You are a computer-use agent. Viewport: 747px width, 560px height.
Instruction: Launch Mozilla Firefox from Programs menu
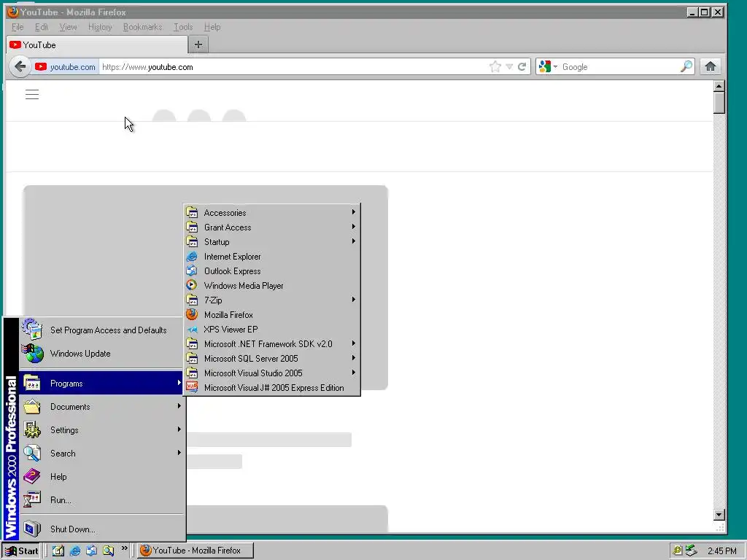[x=271, y=315]
